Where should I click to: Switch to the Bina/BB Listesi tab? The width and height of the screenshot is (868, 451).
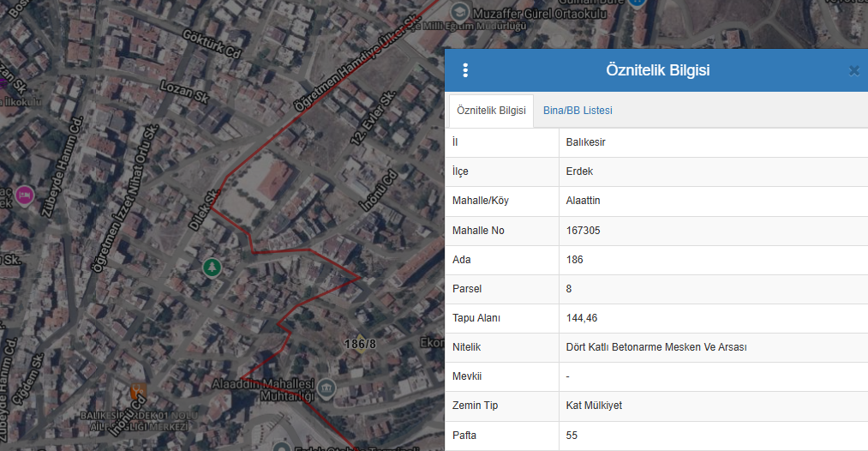(x=577, y=111)
